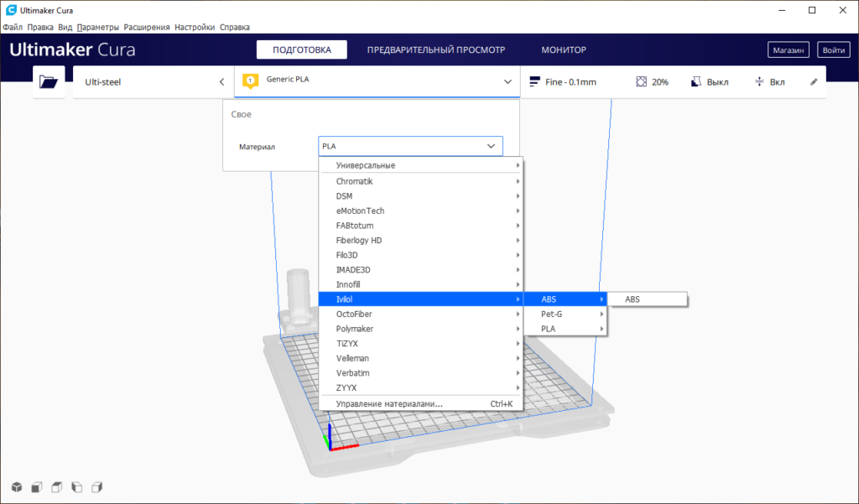Screen dimensions: 859x504
Task: Switch to ПРЕДВАРИТЕЛЬНЫЙ ПРОСМОТР tab
Action: point(435,50)
